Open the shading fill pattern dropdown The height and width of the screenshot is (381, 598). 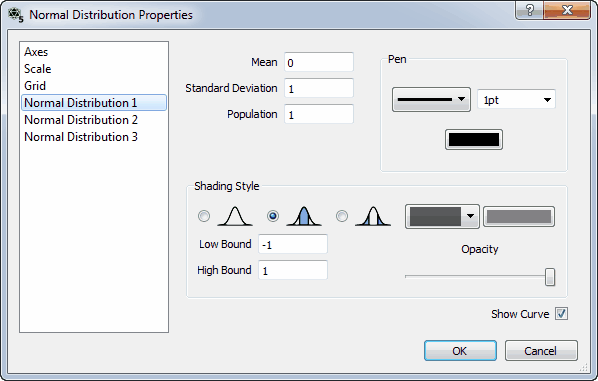click(x=442, y=216)
